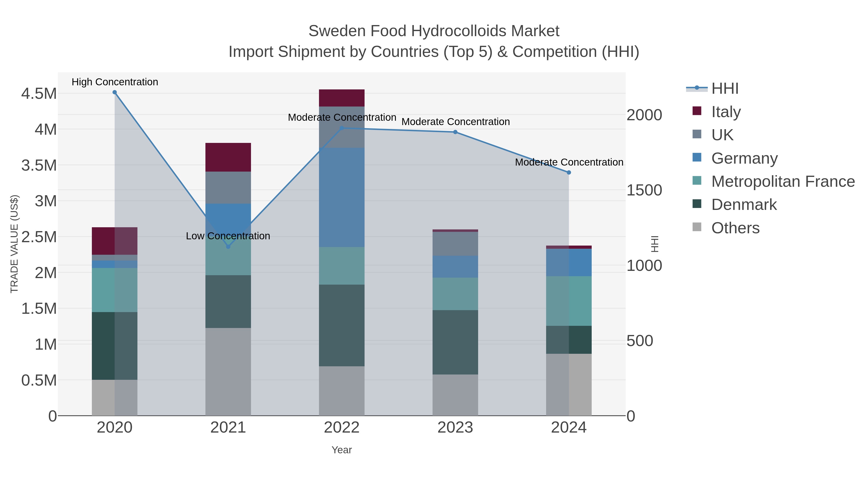Click the Germany segment of 2022 bar
Screen dimensions: 868x488
tap(342, 197)
